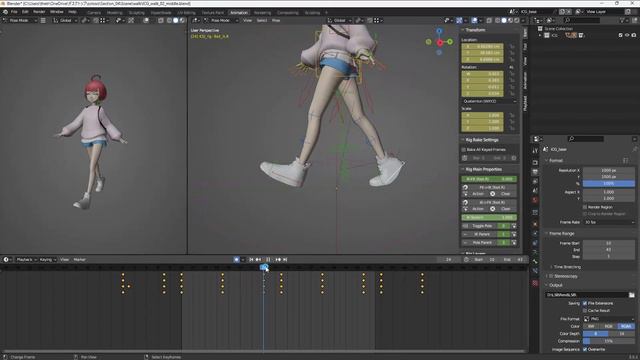Switch to Sculpting workspace tab
Viewport: 640px width, 360px height.
click(x=136, y=13)
